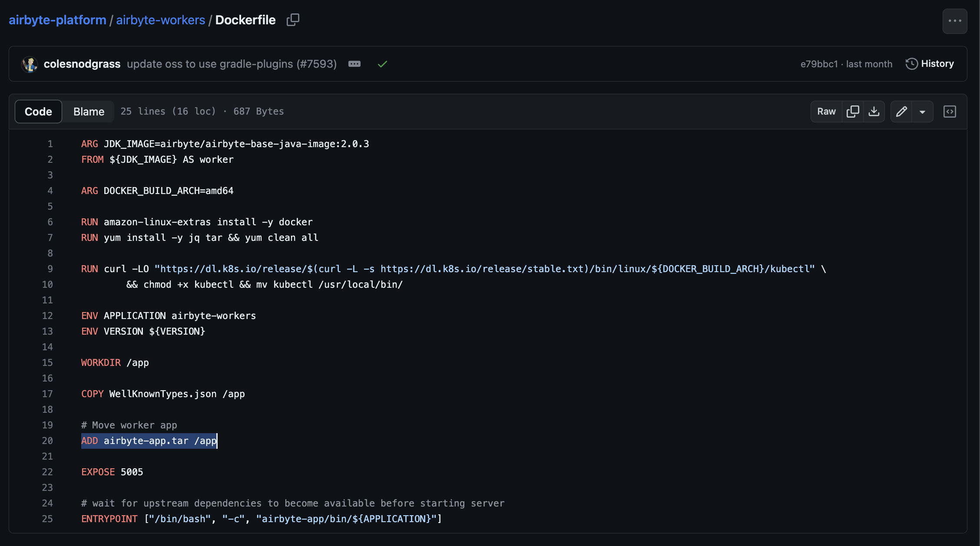Select the Code tab
This screenshot has width=980, height=546.
coord(38,112)
